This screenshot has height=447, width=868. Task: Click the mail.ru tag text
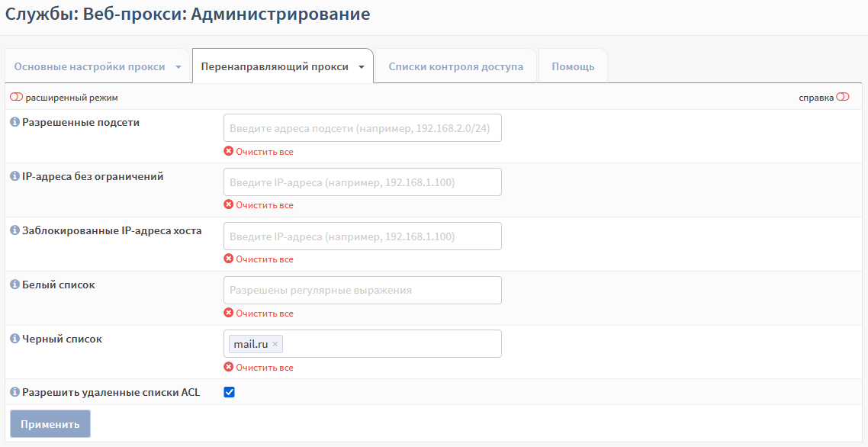click(x=251, y=345)
